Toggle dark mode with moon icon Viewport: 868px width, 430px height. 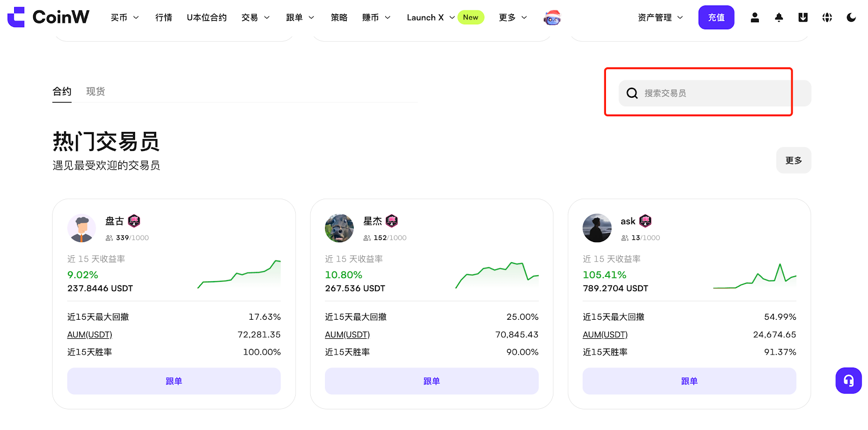(x=851, y=17)
